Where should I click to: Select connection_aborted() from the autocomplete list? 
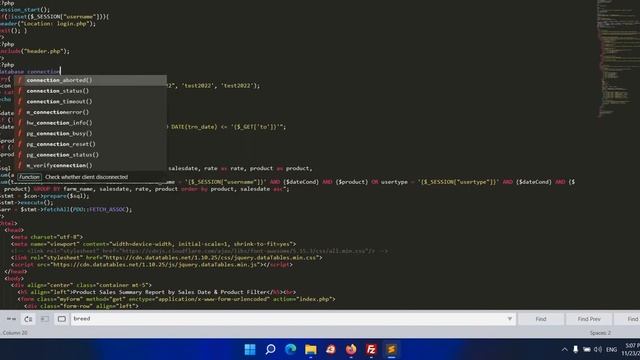pyautogui.click(x=91, y=80)
